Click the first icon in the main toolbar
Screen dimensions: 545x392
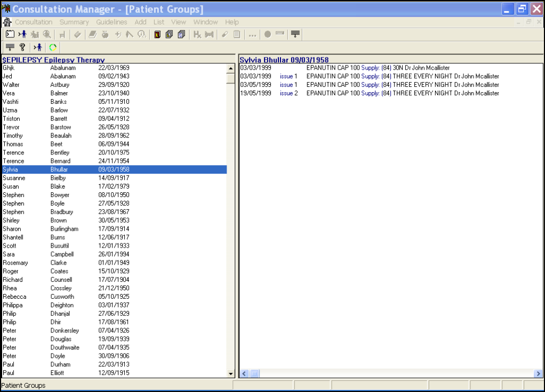[x=10, y=35]
